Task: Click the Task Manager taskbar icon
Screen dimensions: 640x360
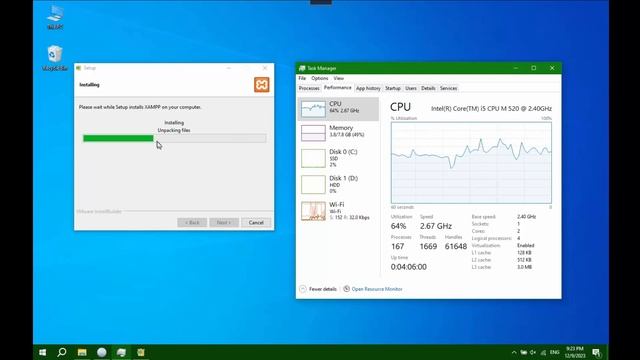Action: point(121,352)
